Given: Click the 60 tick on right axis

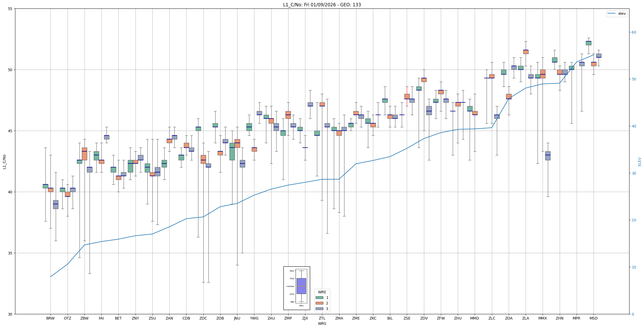Looking at the screenshot, I should click(634, 32).
